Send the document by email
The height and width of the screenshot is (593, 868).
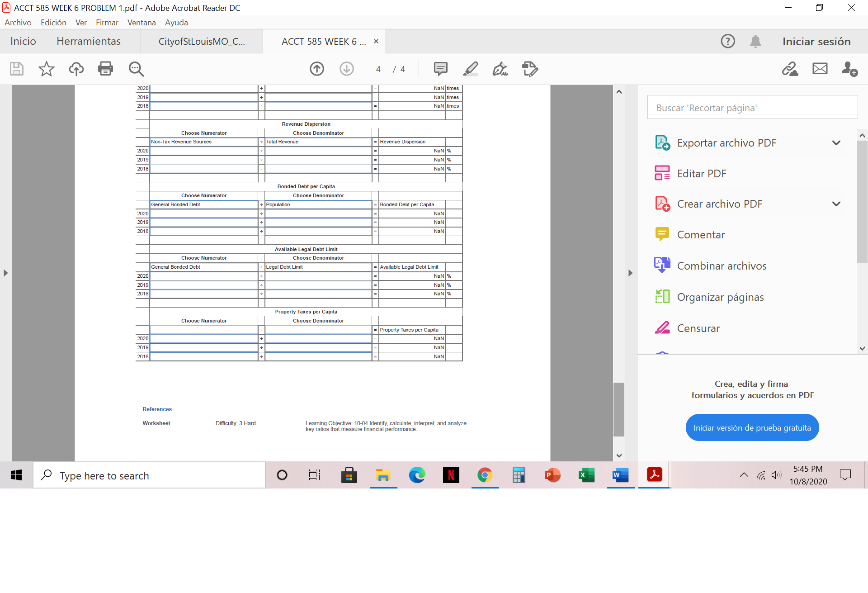click(820, 69)
